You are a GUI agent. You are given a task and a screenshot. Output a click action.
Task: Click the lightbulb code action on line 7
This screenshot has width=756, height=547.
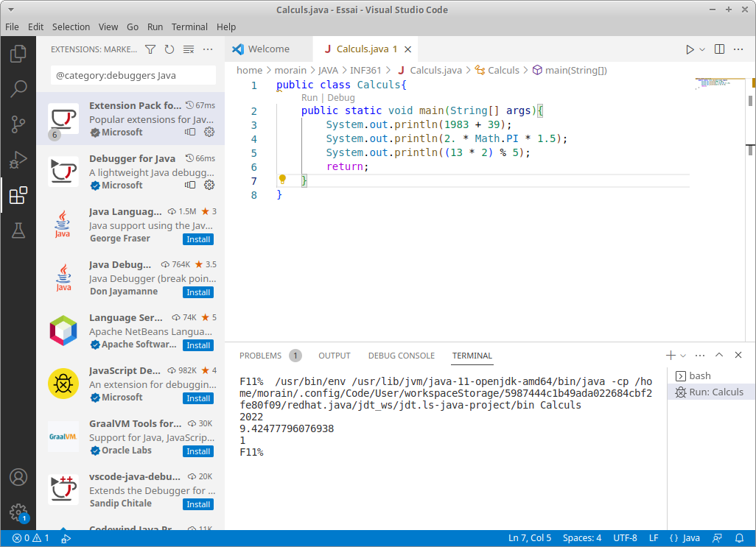coord(282,180)
